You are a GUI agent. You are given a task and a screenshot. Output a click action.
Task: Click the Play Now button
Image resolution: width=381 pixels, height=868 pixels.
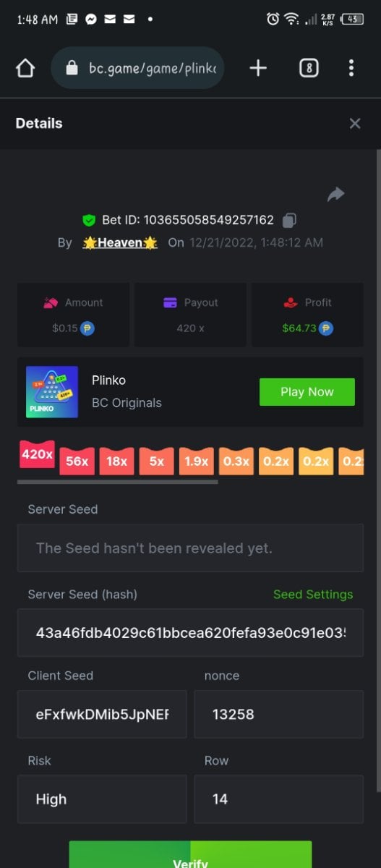coord(307,391)
